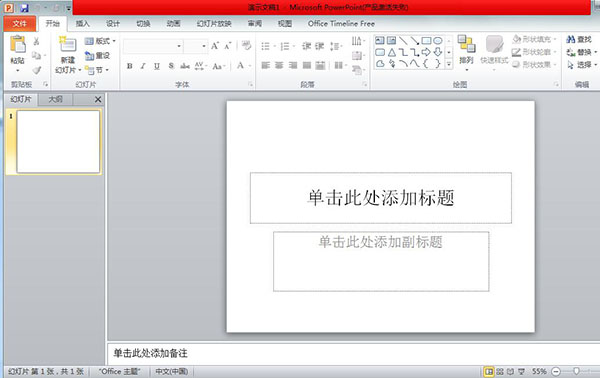
Task: Select the Left Brace shape
Action: pos(426,64)
